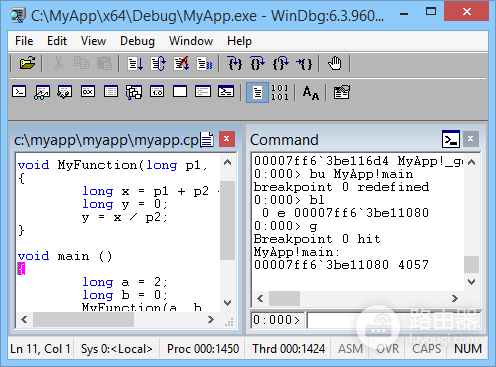Toggle breakpoint with the hand icon
Image resolution: width=496 pixels, height=367 pixels.
[x=335, y=63]
